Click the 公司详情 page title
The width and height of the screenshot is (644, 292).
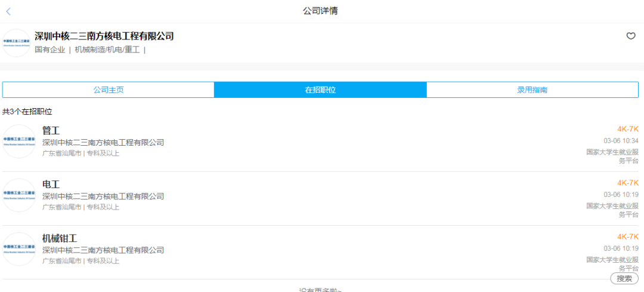click(x=320, y=11)
